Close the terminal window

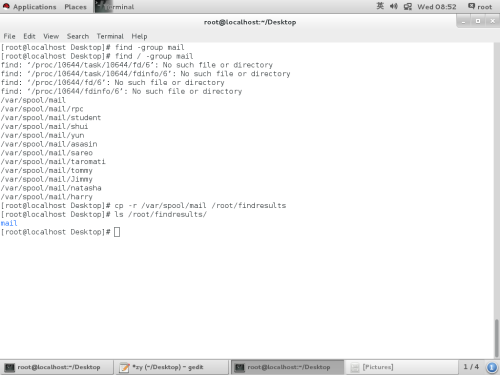point(492,21)
